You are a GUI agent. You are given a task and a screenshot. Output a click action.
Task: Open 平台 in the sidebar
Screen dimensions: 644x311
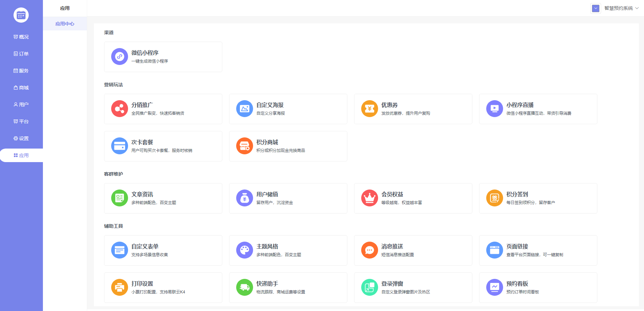click(21, 121)
